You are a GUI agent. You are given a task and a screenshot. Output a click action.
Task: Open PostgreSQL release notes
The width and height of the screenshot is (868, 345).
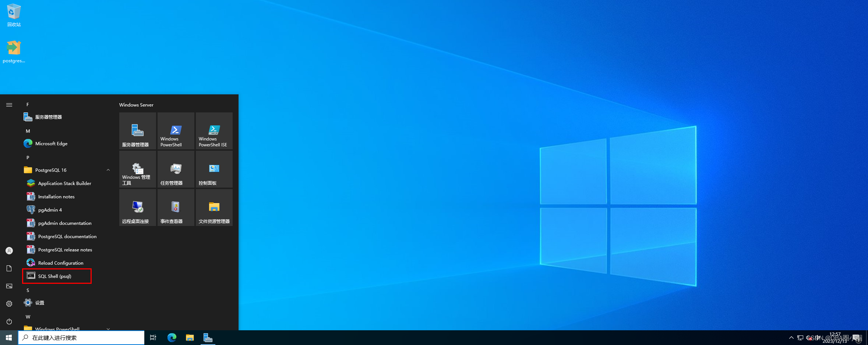(67, 250)
